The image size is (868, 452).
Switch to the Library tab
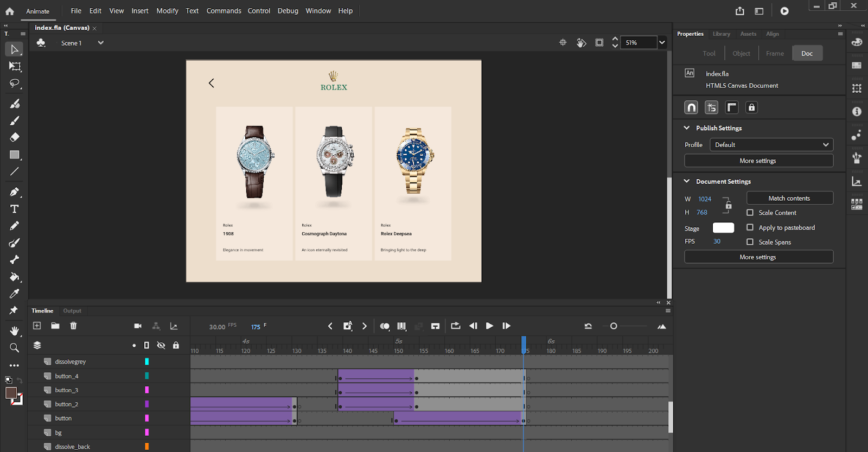click(721, 34)
